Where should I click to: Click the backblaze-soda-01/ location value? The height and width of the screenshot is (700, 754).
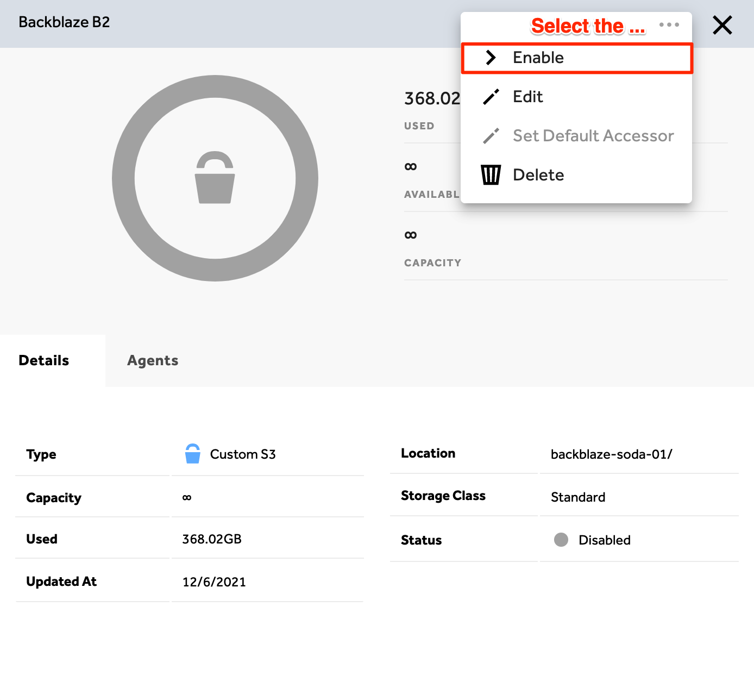click(x=612, y=454)
